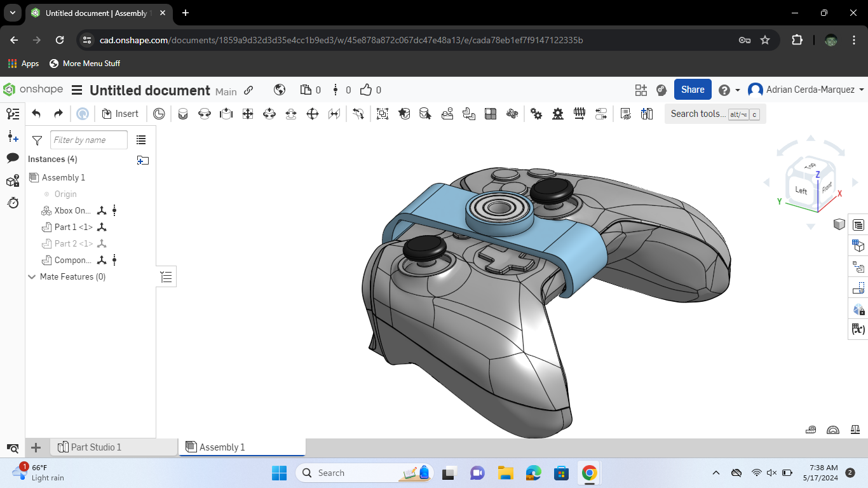Open the view cube display options dropdown
Screen dimensions: 868x488
pyautogui.click(x=839, y=224)
